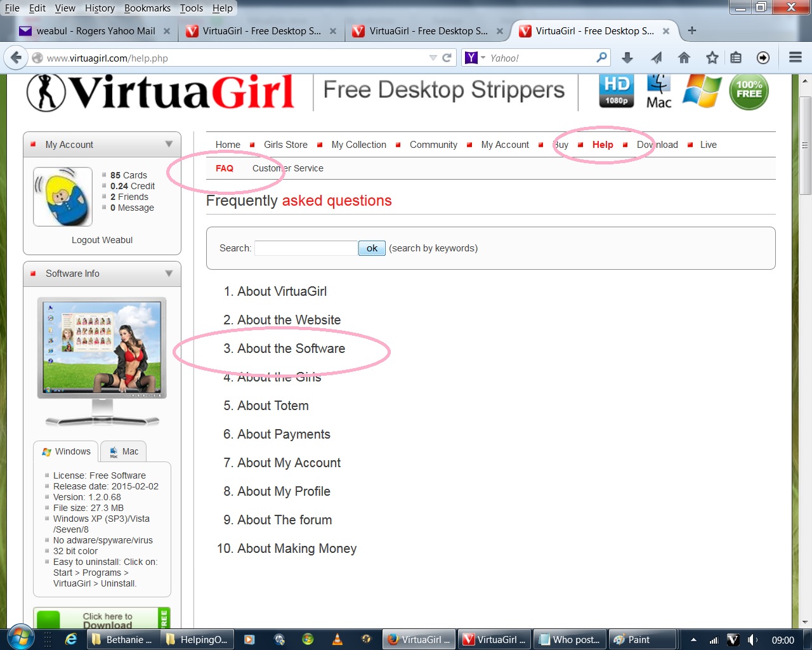
Task: Launch Internet Explorer from the taskbar
Action: coord(71,639)
